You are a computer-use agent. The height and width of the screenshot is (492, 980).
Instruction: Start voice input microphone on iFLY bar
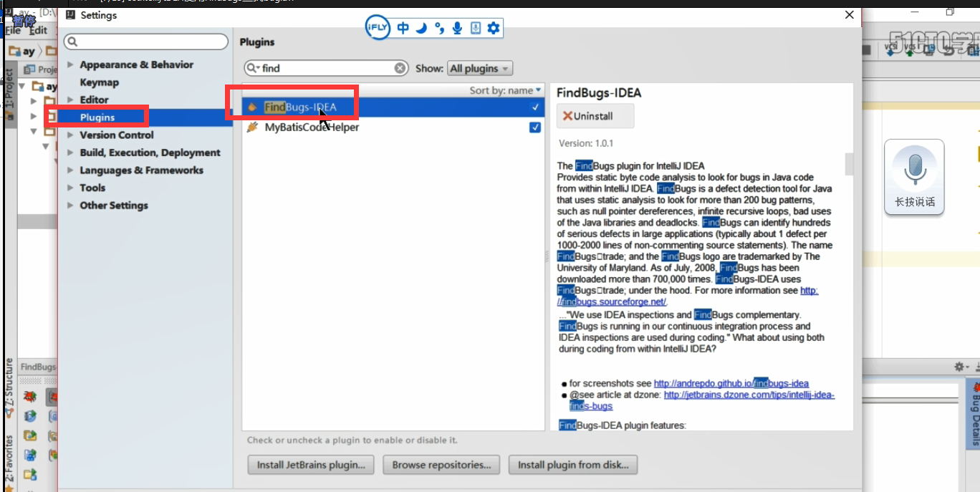457,29
